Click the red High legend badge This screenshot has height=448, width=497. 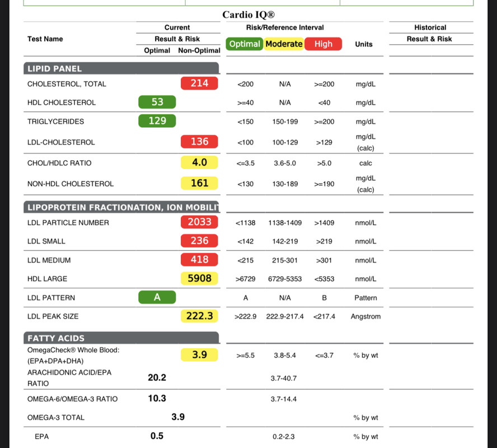click(323, 44)
